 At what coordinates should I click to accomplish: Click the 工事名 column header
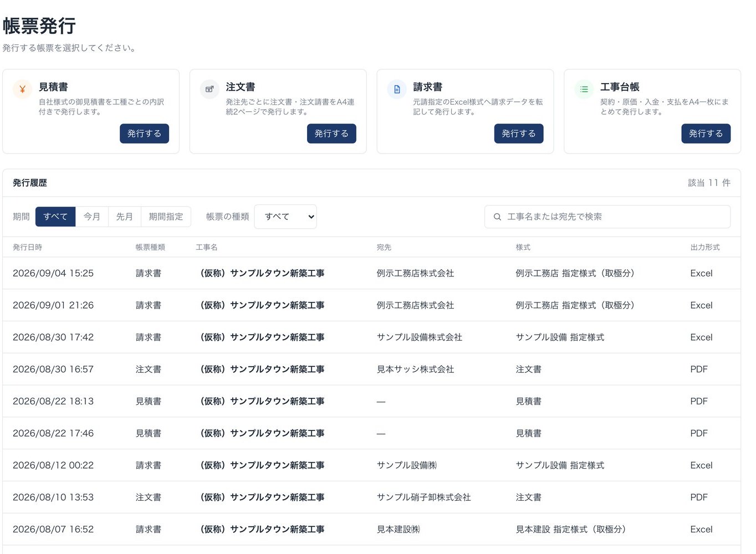(207, 247)
